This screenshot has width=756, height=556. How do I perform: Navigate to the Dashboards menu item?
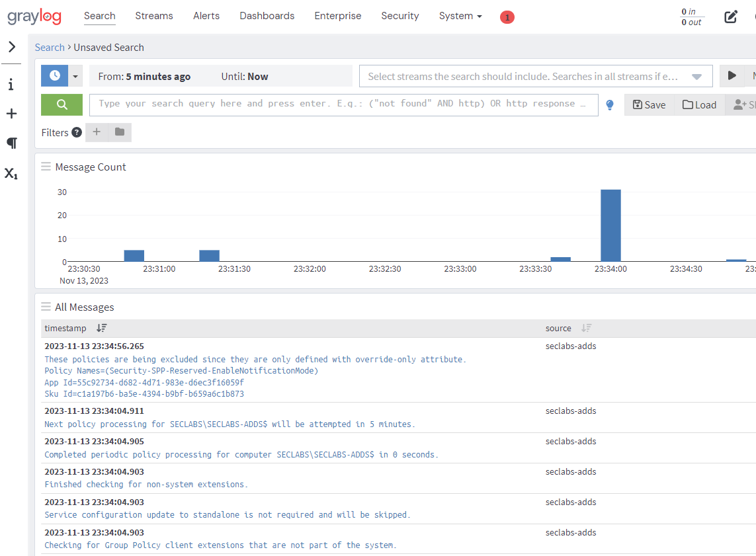click(x=267, y=15)
